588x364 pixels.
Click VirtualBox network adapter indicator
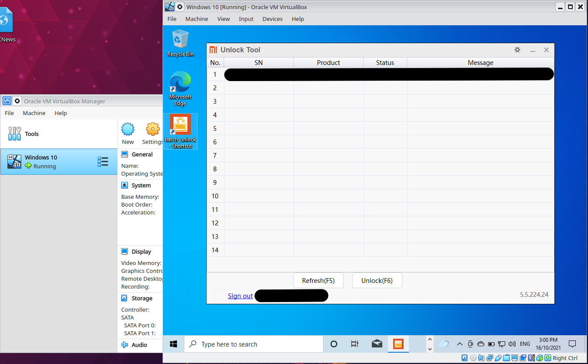(489, 358)
